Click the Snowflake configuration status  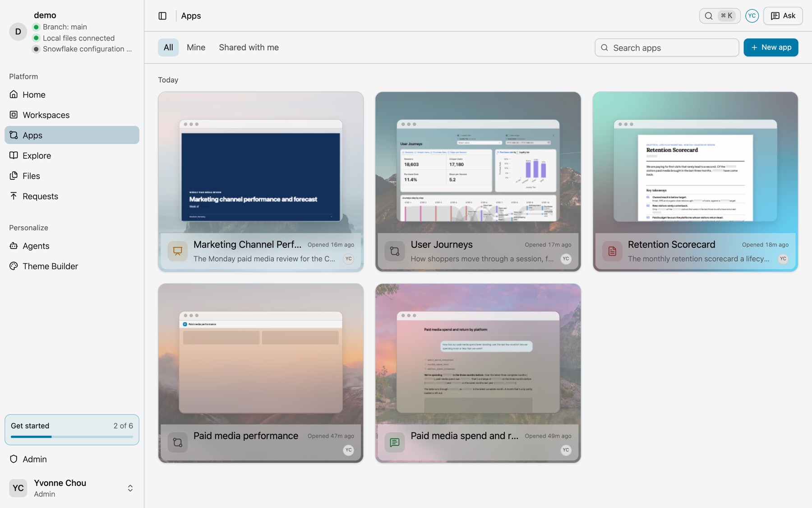pyautogui.click(x=87, y=49)
